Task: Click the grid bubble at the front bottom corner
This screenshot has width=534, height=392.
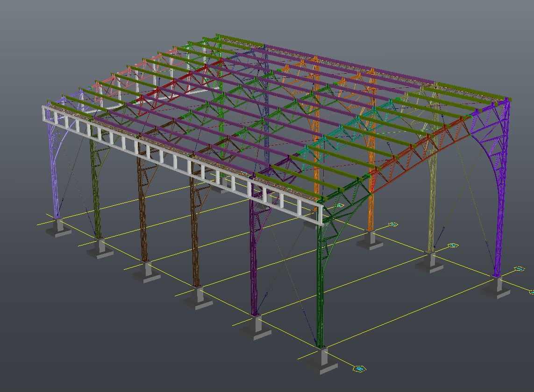Action: click(359, 369)
